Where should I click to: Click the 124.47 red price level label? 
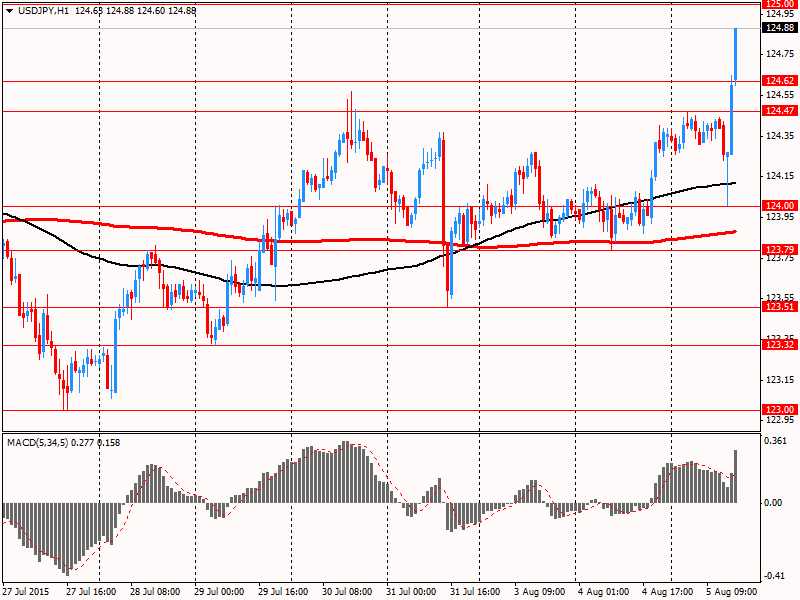(x=780, y=111)
